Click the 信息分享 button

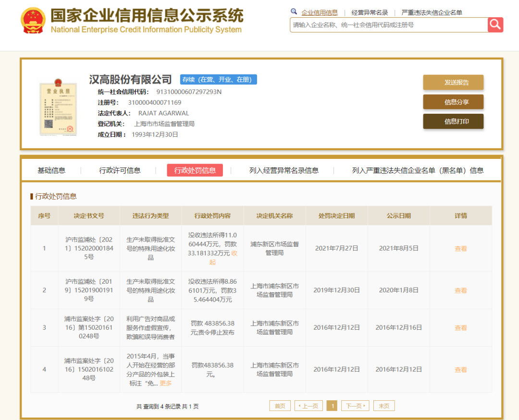[453, 102]
